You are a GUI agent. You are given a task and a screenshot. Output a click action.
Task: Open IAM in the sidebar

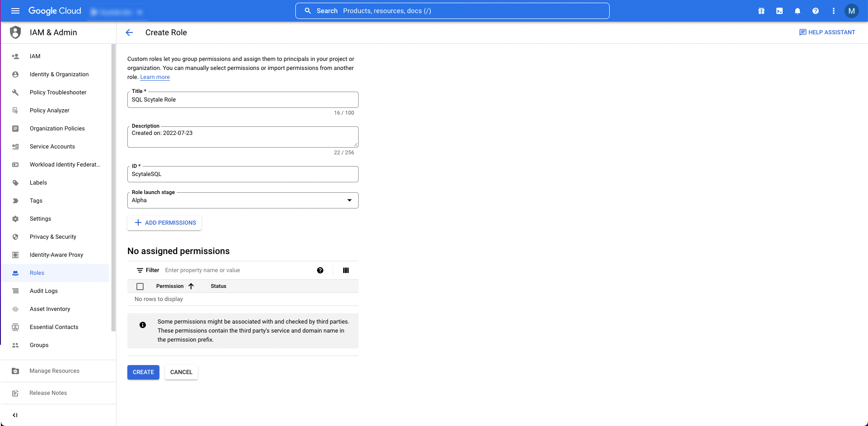(x=55, y=56)
